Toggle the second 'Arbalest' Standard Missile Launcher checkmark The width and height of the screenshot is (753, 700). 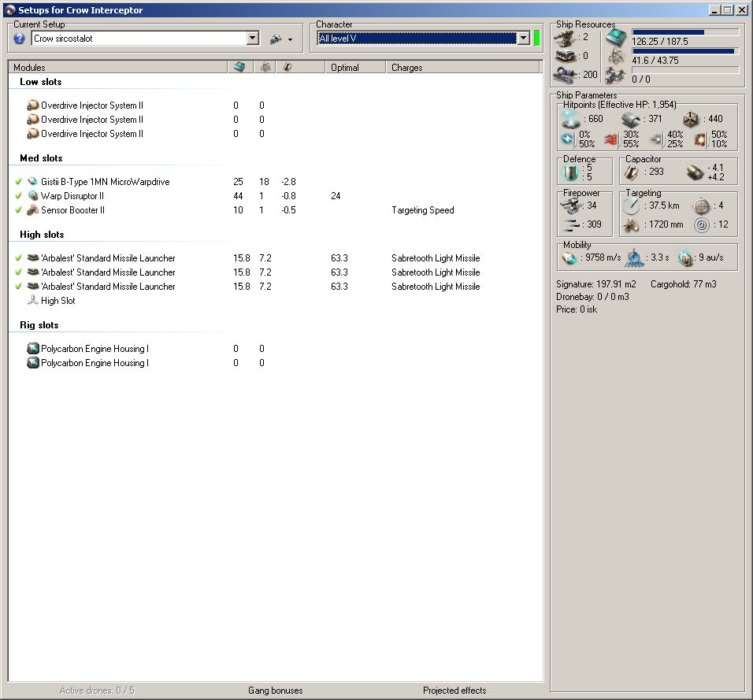(18, 272)
